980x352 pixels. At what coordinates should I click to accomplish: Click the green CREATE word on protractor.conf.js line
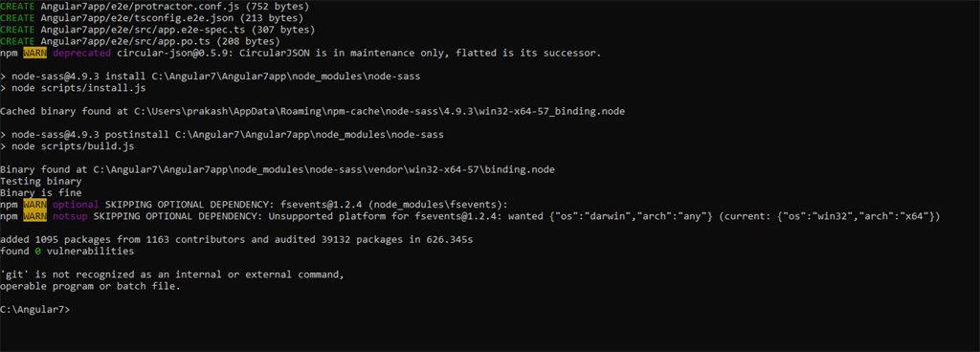click(17, 7)
